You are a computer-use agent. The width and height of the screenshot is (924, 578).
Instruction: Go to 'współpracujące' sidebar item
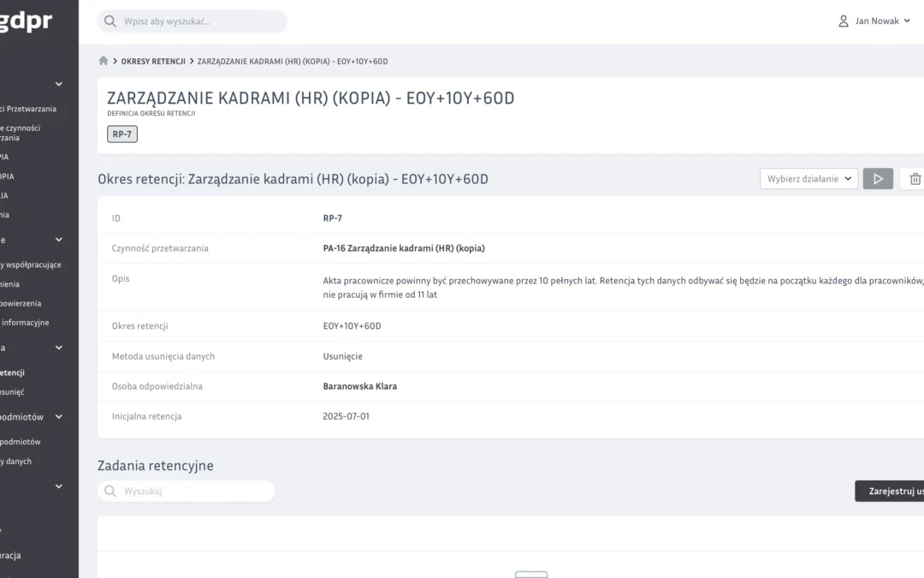point(31,265)
